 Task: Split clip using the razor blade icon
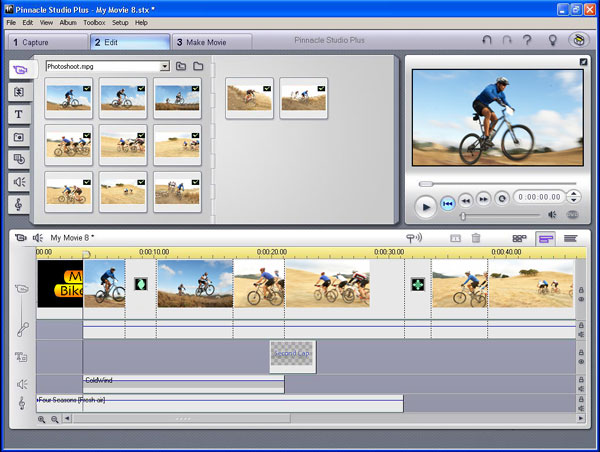coord(455,238)
